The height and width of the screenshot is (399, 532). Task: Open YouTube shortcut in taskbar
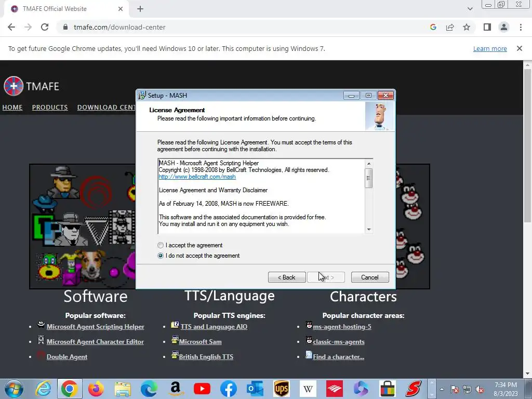202,389
